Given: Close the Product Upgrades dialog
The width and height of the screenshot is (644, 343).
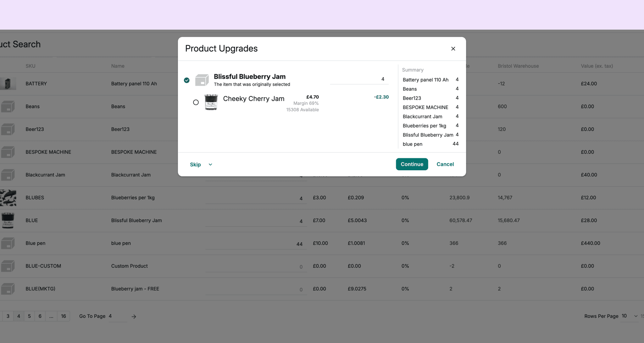Looking at the screenshot, I should pyautogui.click(x=453, y=49).
